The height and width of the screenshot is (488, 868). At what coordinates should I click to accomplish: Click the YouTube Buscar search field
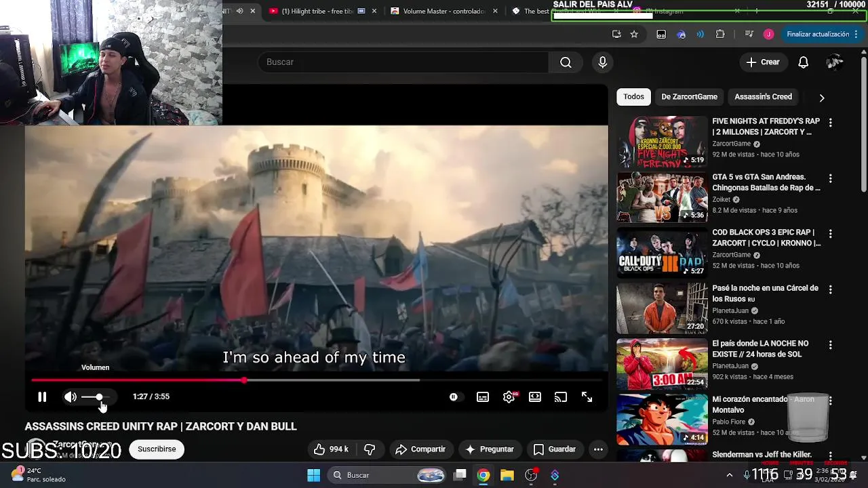[403, 62]
